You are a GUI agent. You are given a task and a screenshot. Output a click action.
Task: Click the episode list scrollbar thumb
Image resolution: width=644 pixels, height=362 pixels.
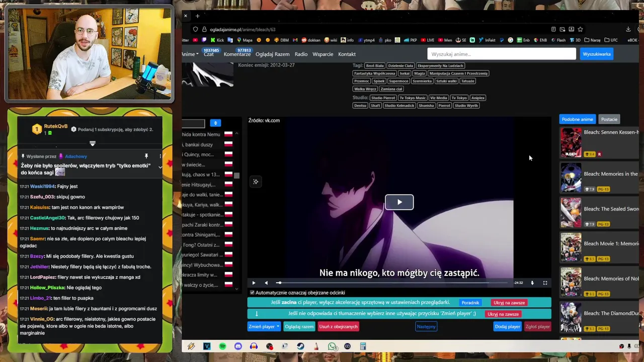pyautogui.click(x=236, y=175)
